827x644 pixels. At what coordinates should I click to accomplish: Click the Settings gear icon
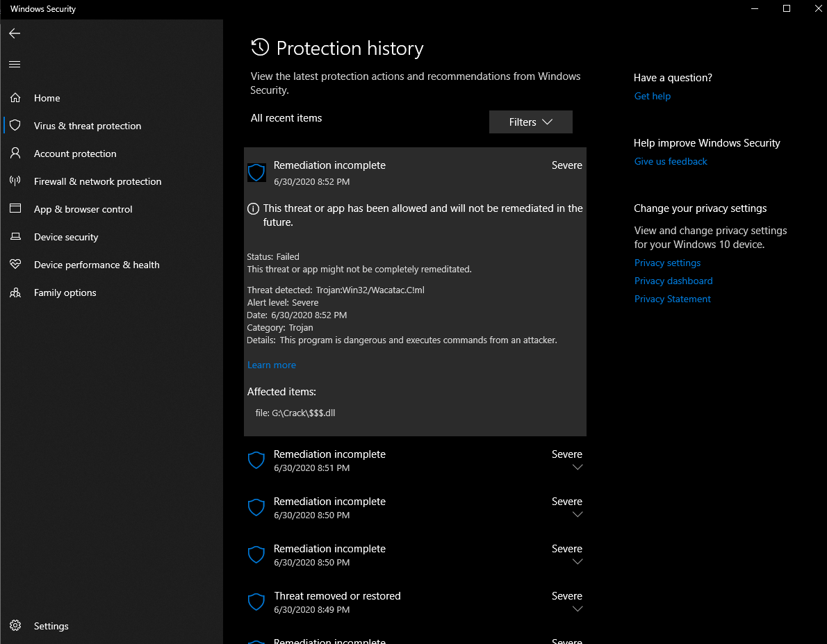click(x=15, y=625)
